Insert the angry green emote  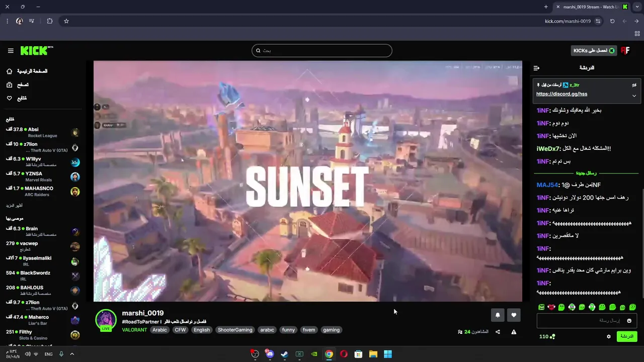click(x=541, y=307)
